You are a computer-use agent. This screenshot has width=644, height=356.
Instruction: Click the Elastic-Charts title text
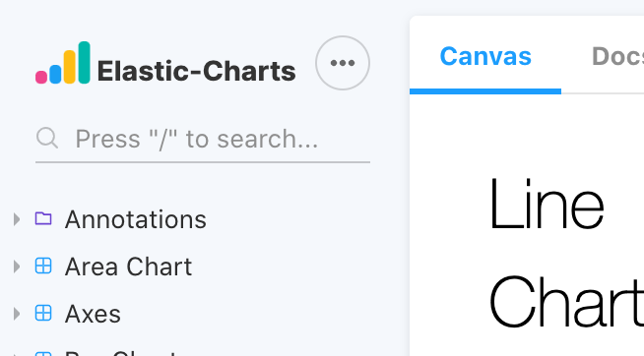coord(196,71)
